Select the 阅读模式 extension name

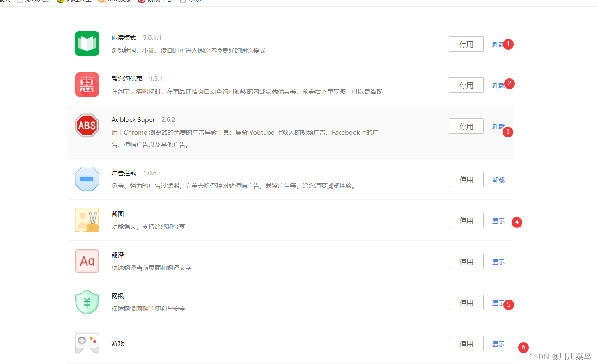point(124,37)
